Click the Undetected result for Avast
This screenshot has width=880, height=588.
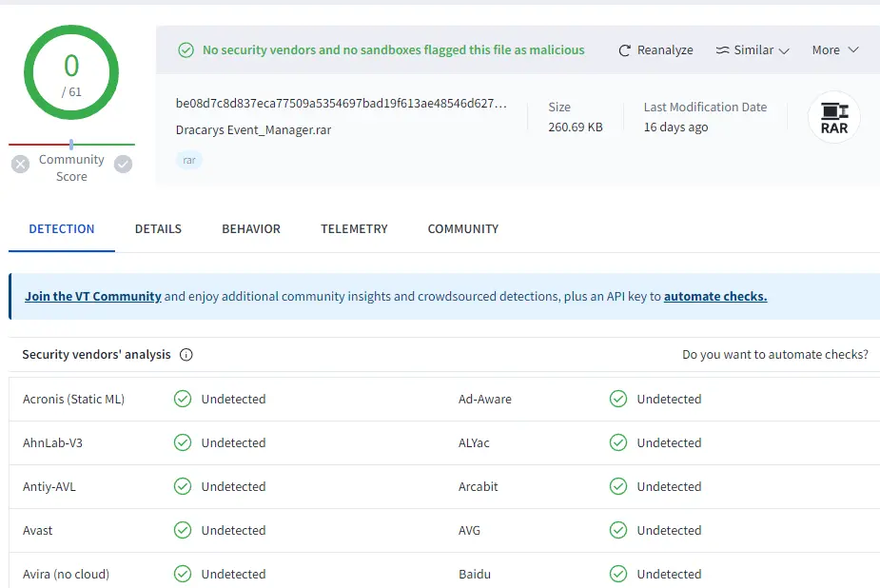(233, 531)
